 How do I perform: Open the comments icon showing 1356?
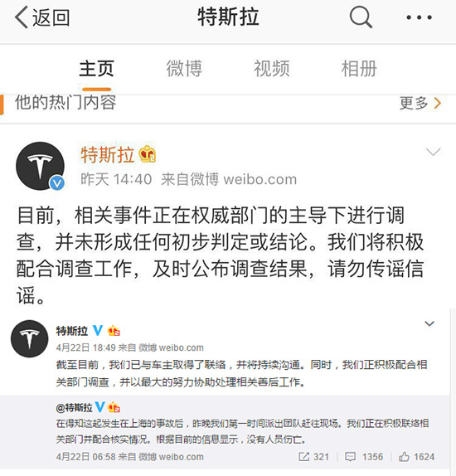coord(364,457)
